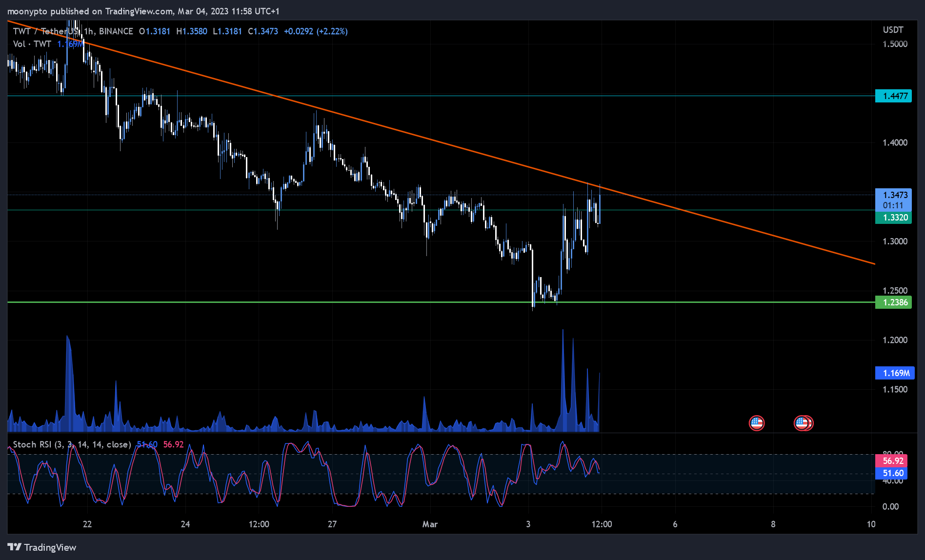Click the 1.2500 price axis tick
This screenshot has width=925, height=560.
[x=895, y=291]
